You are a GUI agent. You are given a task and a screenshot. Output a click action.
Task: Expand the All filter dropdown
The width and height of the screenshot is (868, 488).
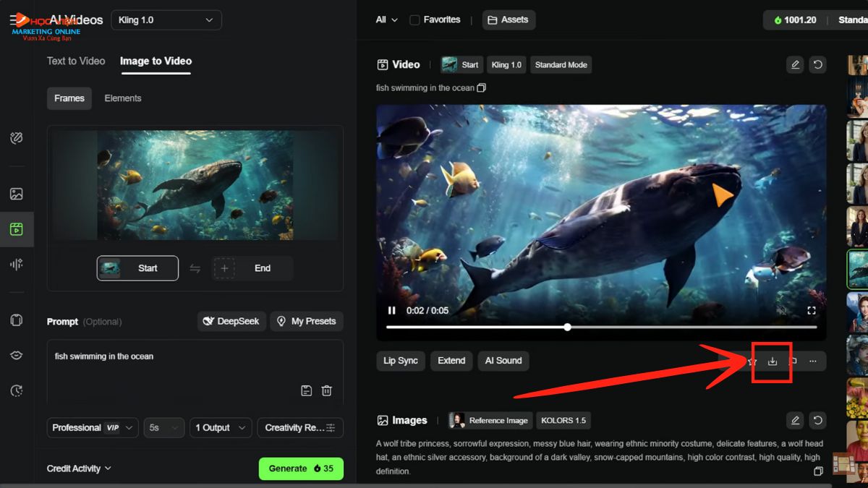click(x=386, y=20)
